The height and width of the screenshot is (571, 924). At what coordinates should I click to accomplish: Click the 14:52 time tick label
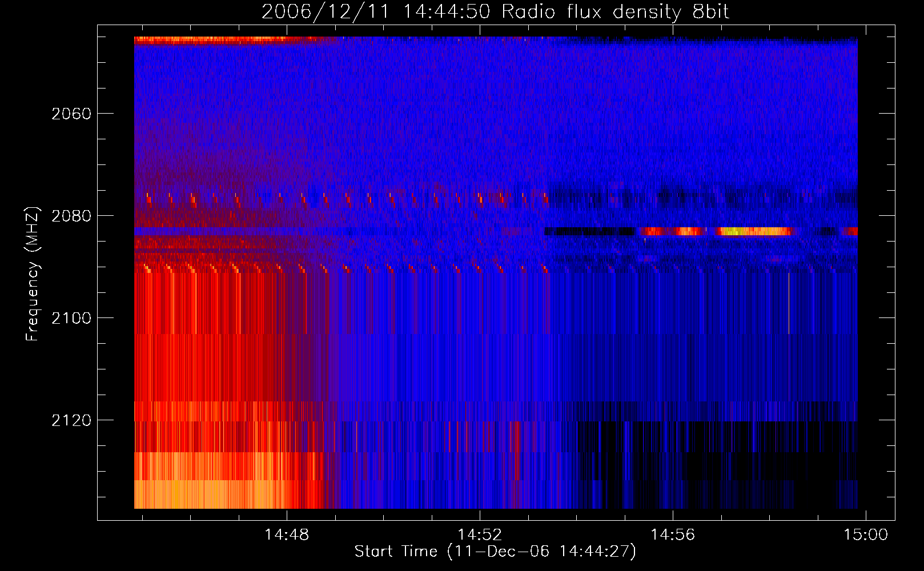pos(480,535)
